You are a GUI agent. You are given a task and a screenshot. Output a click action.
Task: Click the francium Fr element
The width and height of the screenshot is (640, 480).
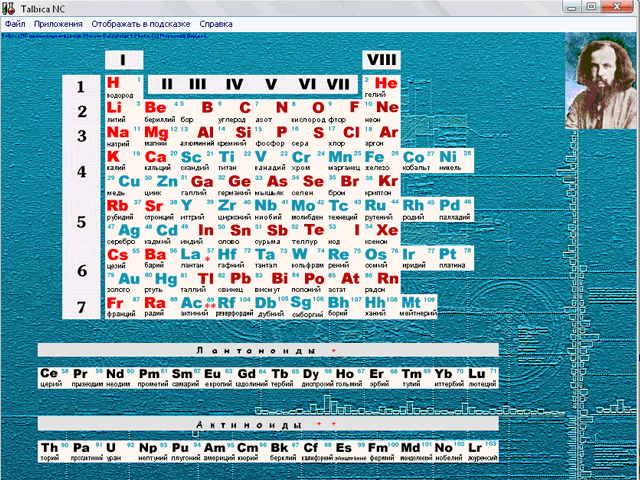(124, 307)
